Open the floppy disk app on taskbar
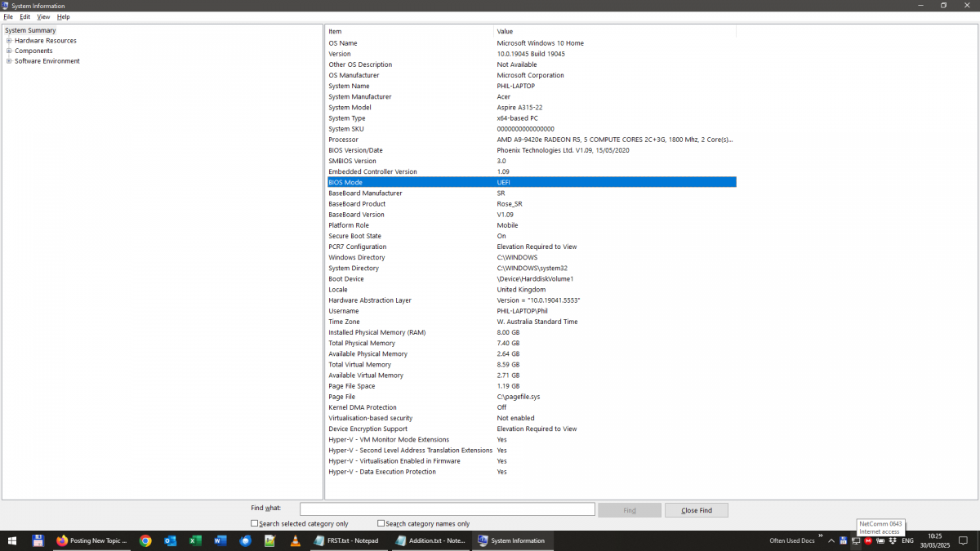Image resolution: width=980 pixels, height=551 pixels. (x=38, y=540)
